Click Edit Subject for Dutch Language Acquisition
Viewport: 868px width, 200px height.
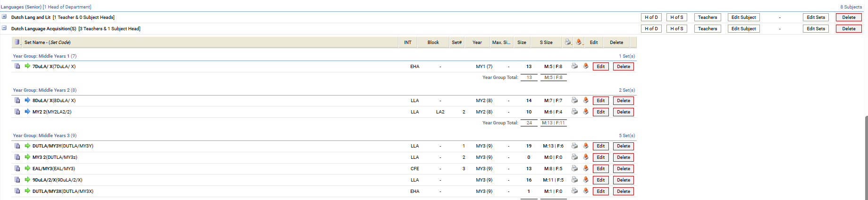743,29
